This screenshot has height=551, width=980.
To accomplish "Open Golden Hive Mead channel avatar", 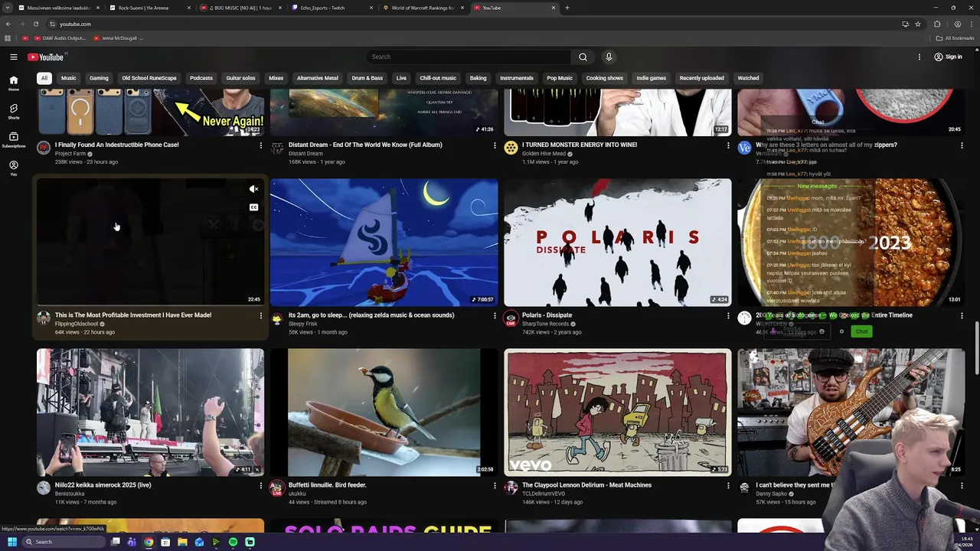I will [511, 148].
